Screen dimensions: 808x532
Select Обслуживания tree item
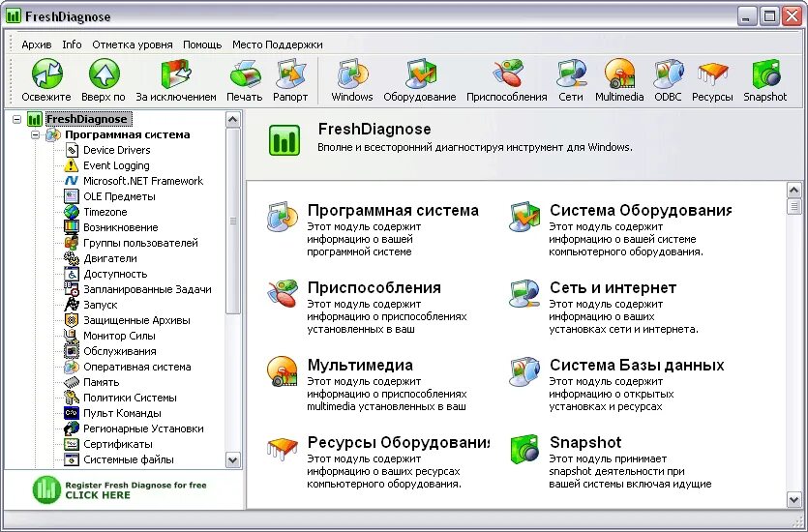pos(120,351)
